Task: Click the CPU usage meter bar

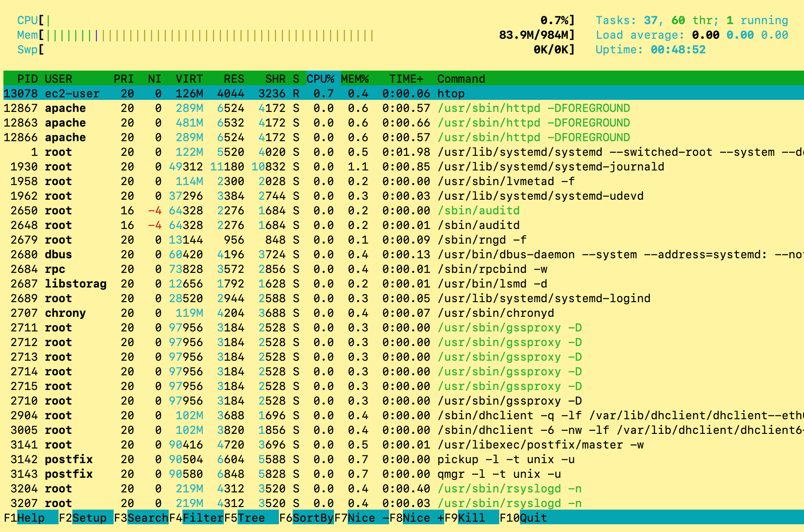Action: [296, 20]
